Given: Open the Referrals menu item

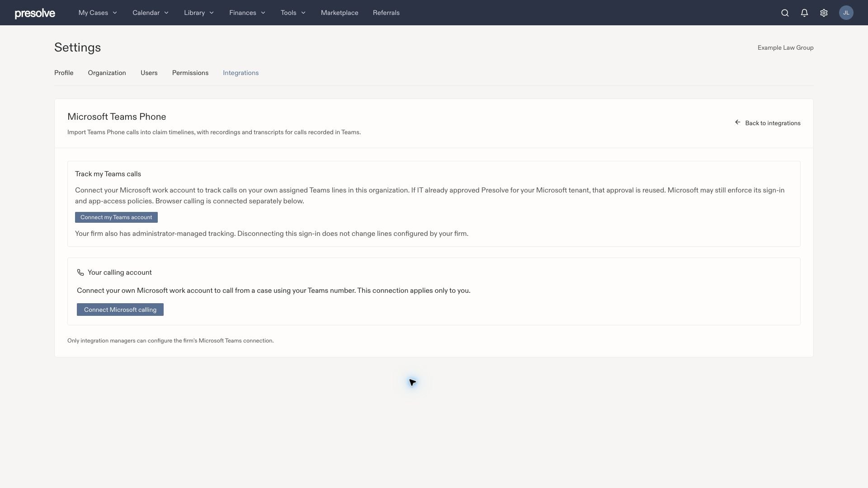Looking at the screenshot, I should pos(386,13).
